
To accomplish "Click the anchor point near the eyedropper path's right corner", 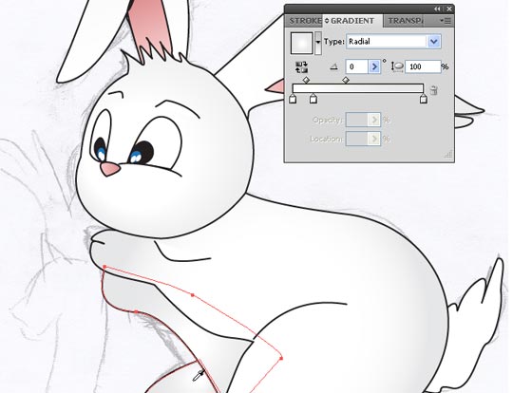I will 281,358.
